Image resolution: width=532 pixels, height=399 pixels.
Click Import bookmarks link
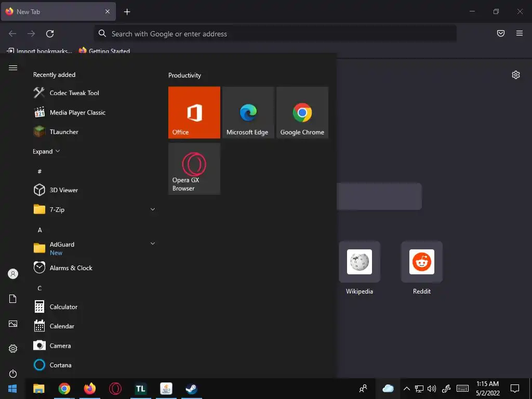point(39,51)
